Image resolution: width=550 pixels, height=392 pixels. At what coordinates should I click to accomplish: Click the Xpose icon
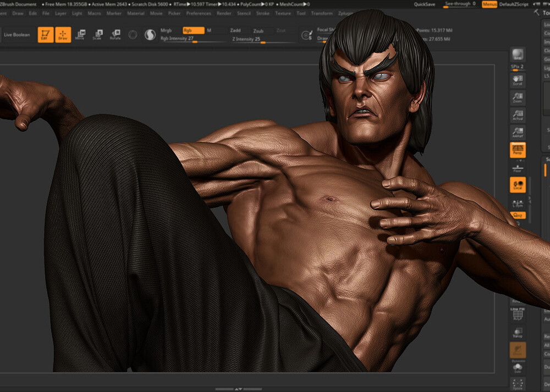[x=518, y=384]
